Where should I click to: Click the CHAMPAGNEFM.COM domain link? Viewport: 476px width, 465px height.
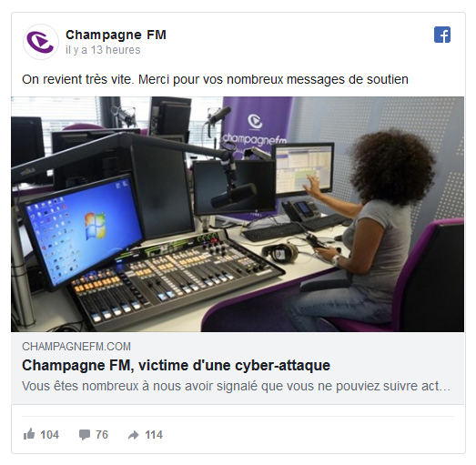[x=76, y=347]
